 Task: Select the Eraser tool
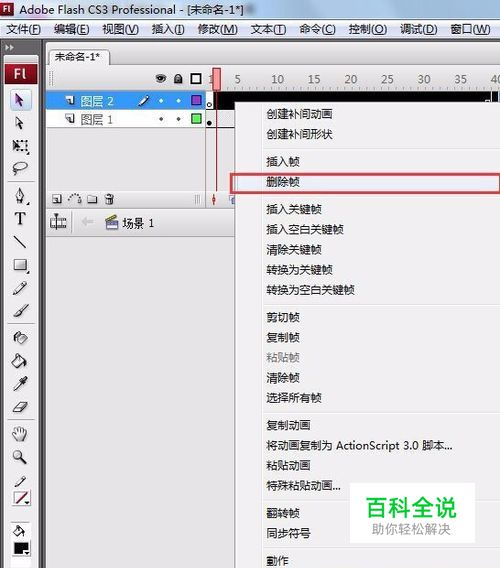(20, 406)
